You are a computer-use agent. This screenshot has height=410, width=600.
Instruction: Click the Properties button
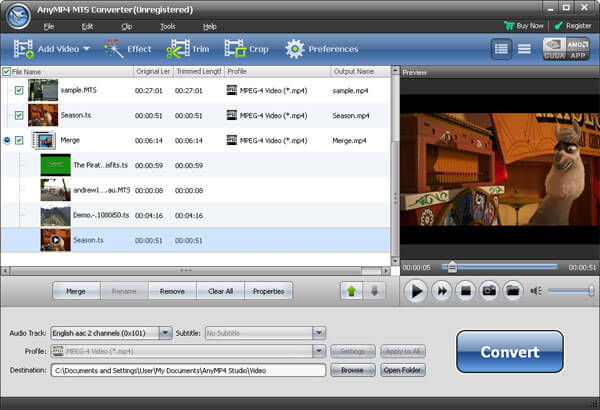click(268, 291)
